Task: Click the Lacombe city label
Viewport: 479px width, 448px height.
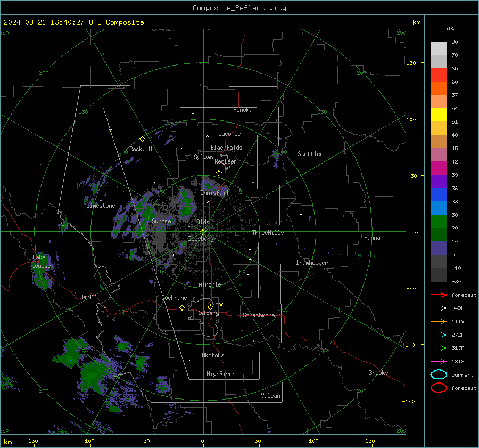Action: (229, 134)
